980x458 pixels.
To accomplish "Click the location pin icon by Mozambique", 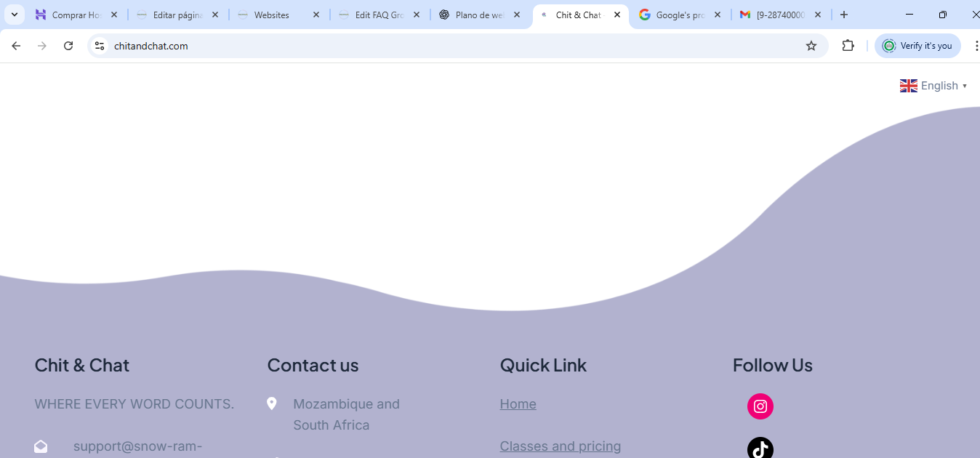I will (272, 403).
